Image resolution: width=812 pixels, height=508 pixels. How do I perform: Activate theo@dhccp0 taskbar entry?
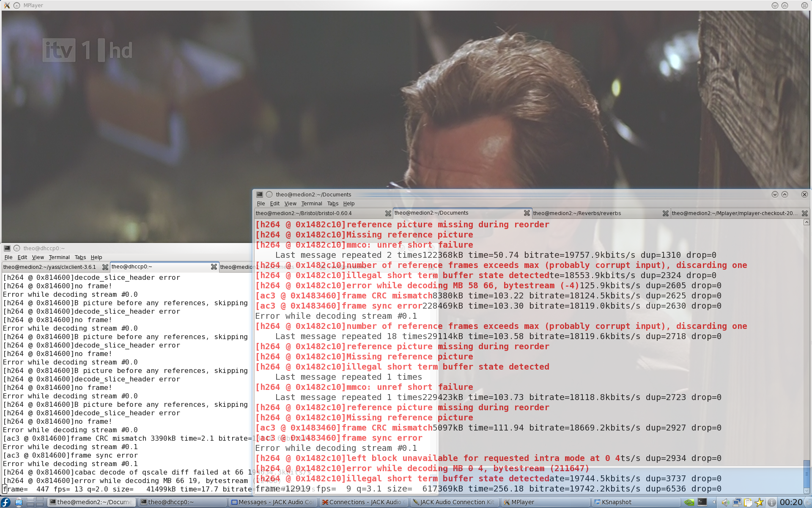pyautogui.click(x=183, y=502)
